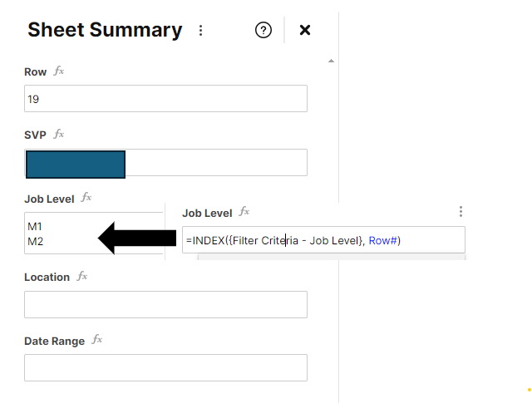Screen dimensions: 532x418
Task: Click the fx icon in Job Level popup
Action: (244, 212)
